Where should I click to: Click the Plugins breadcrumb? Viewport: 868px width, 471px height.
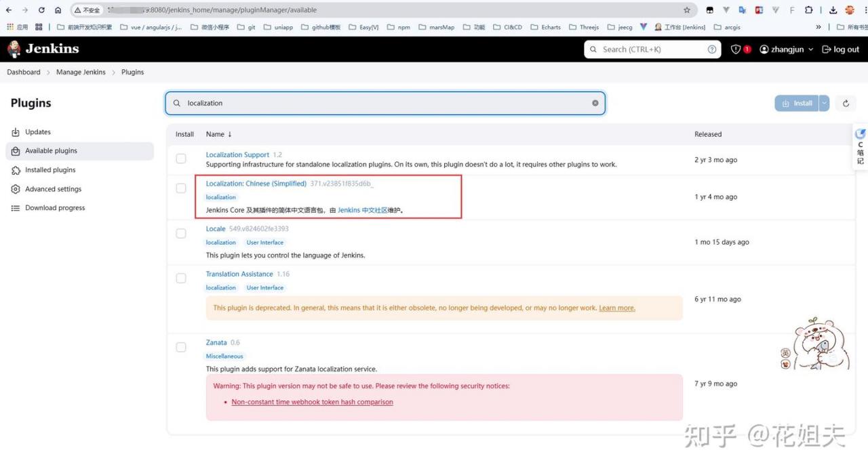pos(133,73)
